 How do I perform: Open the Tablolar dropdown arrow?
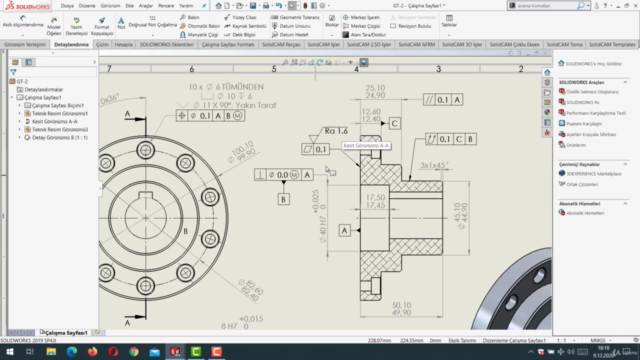[x=449, y=35]
